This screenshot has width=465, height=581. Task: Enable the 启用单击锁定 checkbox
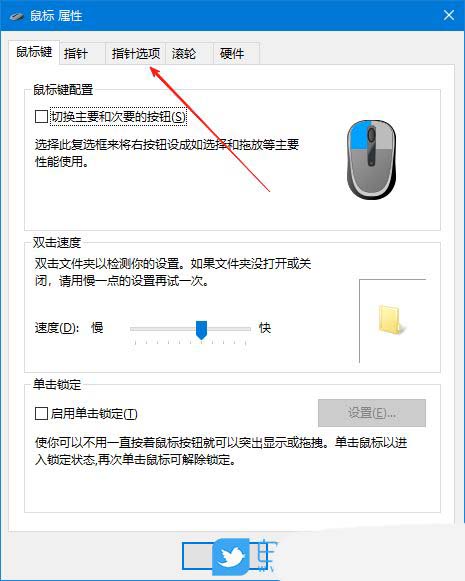[x=41, y=413]
